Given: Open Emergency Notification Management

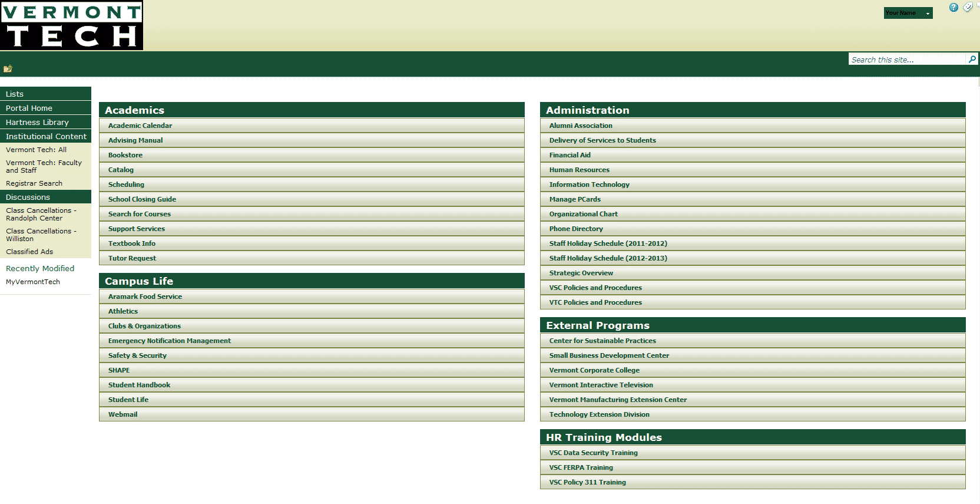Looking at the screenshot, I should coord(312,341).
